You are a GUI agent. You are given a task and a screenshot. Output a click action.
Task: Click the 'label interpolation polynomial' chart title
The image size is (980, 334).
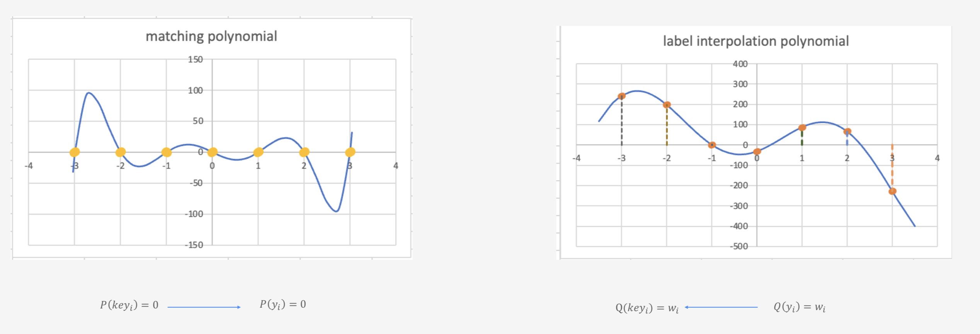tap(756, 41)
